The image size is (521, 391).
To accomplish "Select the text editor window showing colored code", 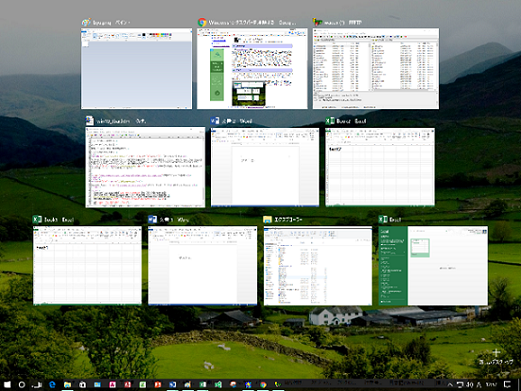I will tap(145, 167).
